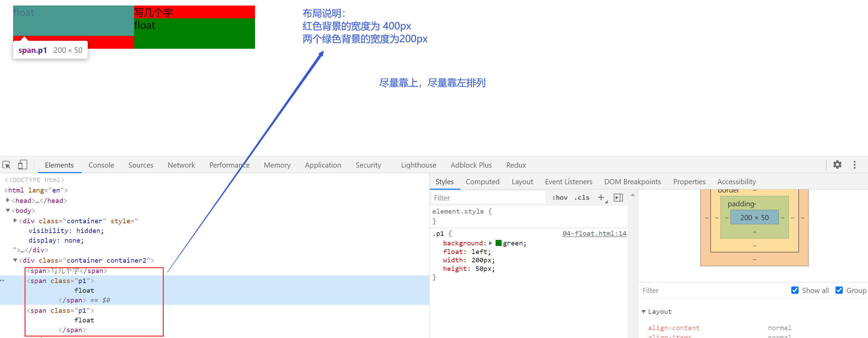Screen dimensions: 868x338
Task: Collapse the Layout computed section
Action: [643, 311]
